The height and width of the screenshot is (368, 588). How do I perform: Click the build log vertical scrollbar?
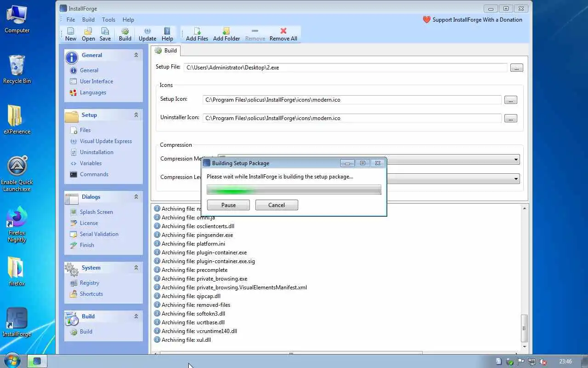pyautogui.click(x=524, y=328)
